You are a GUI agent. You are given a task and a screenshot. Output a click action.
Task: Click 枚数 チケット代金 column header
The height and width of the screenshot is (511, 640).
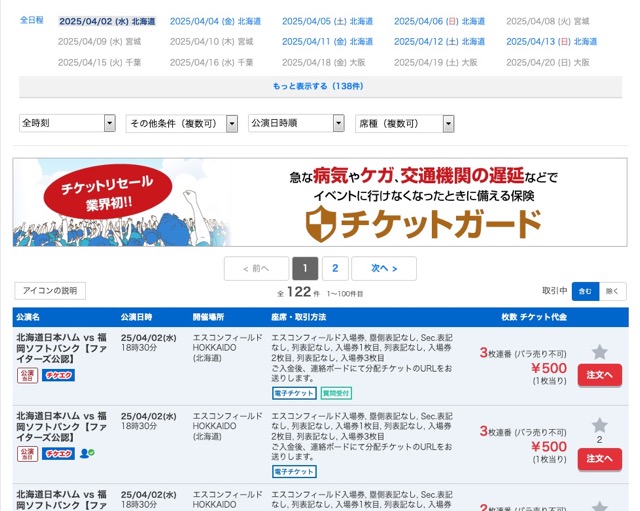point(534,317)
